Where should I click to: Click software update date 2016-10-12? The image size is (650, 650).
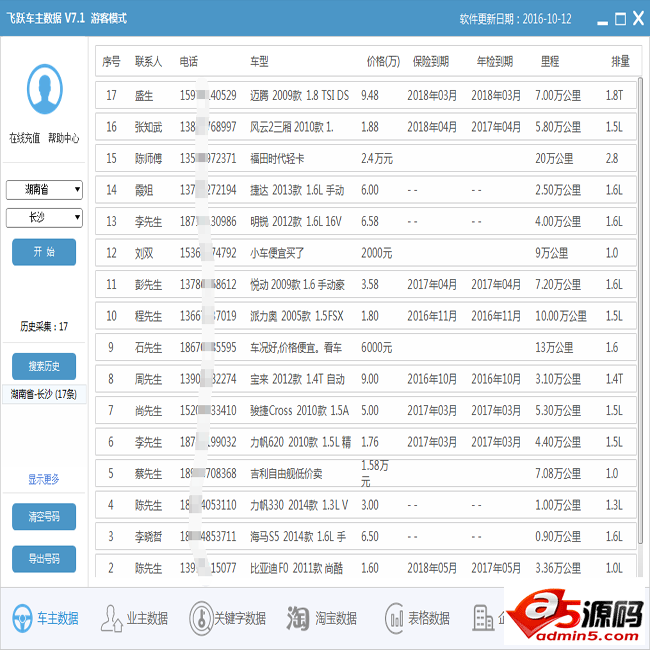click(547, 19)
